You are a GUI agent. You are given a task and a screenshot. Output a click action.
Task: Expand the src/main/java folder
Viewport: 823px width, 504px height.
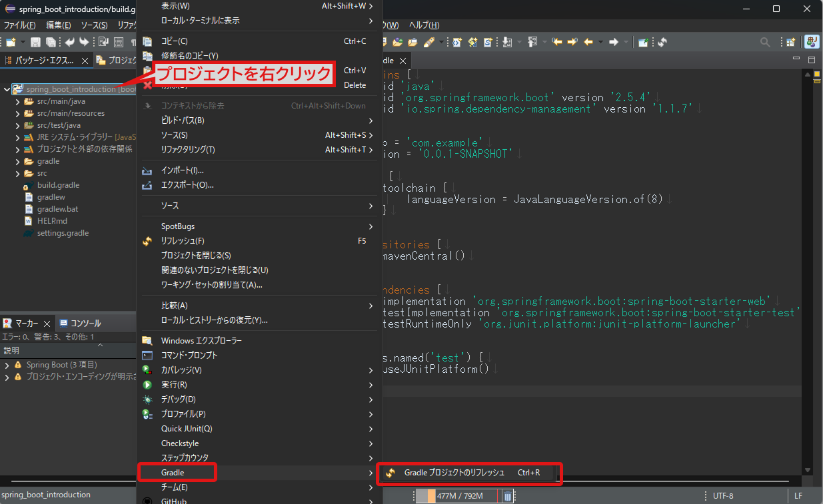(x=17, y=103)
